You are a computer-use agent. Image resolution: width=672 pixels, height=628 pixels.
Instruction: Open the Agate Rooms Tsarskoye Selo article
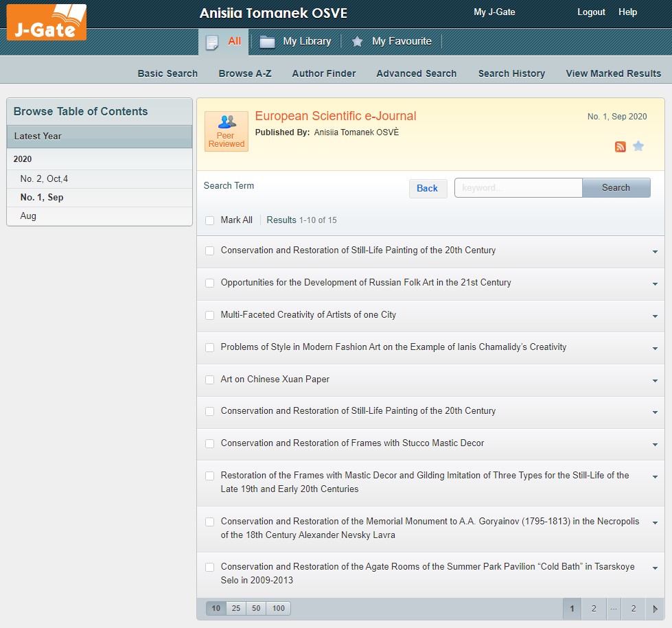pyautogui.click(x=427, y=573)
